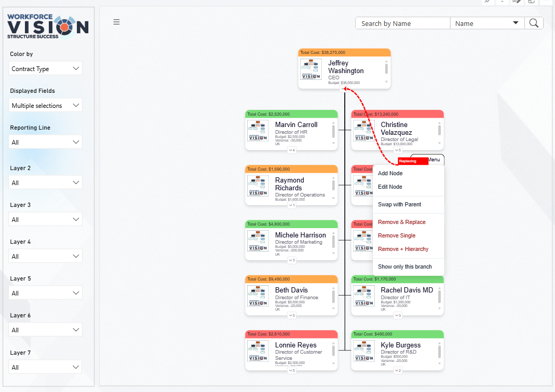Viewport: 555px width, 392px height.
Task: Expand Rachel Davis MD's 3 subordinates
Action: (398, 315)
